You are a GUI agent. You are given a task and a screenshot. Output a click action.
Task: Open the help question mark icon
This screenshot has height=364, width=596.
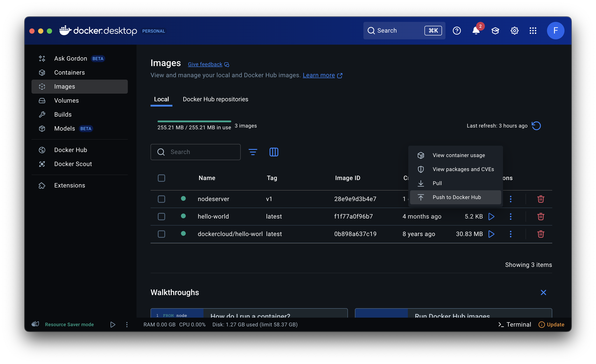coord(457,31)
